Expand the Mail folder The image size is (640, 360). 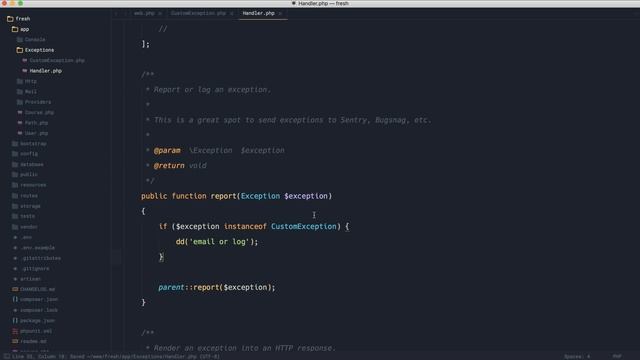(27, 92)
